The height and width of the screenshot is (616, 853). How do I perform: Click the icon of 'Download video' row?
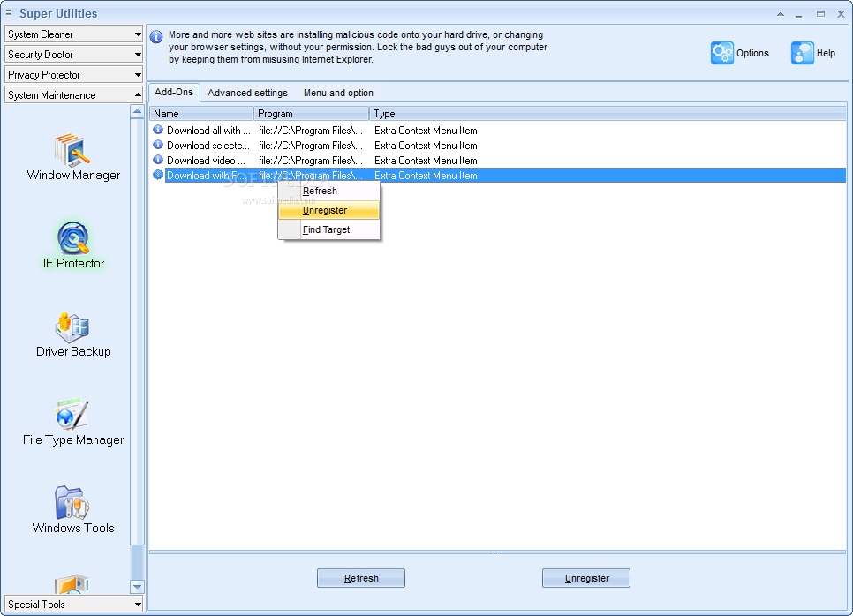point(158,160)
